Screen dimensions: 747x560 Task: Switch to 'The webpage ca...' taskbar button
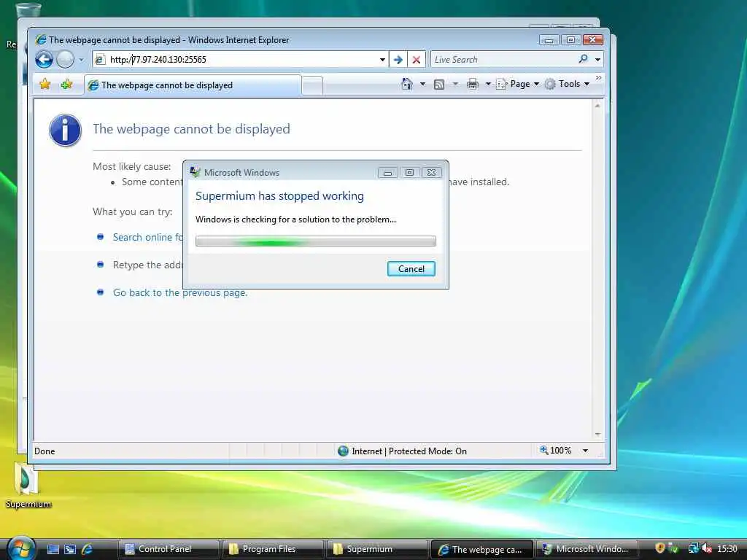481,549
